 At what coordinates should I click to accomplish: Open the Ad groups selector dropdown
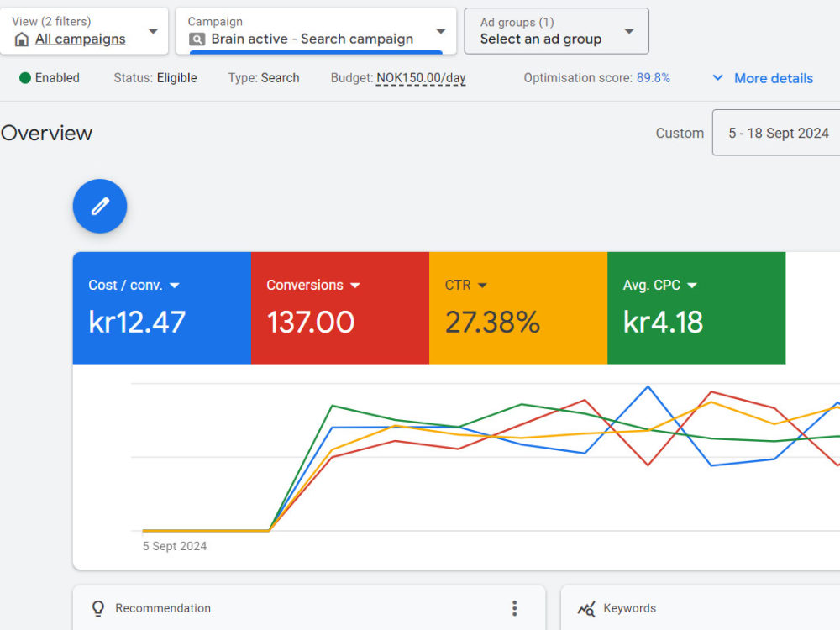pyautogui.click(x=556, y=31)
